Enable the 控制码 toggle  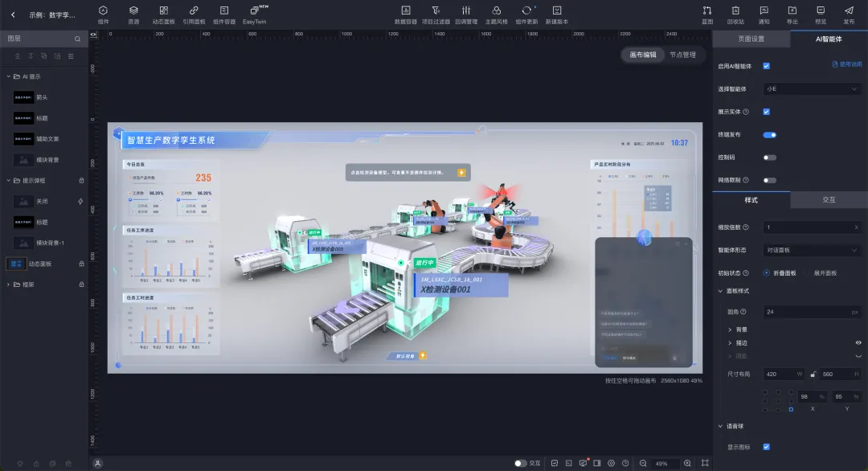tap(769, 158)
